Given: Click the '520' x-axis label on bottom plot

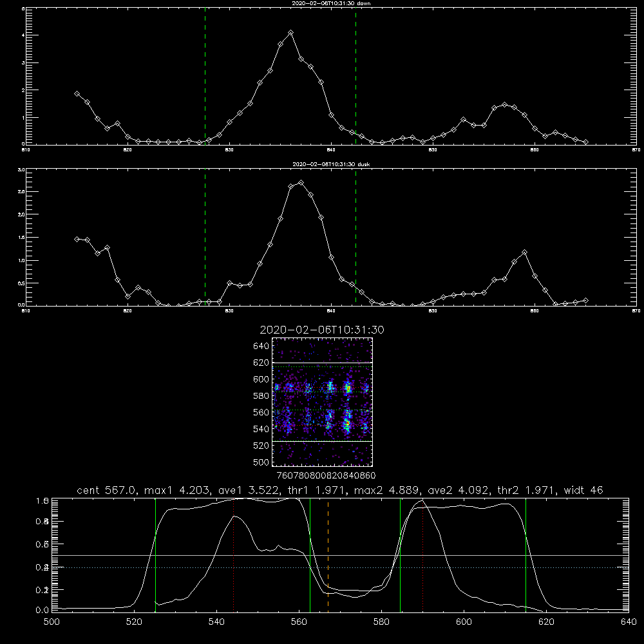Looking at the screenshot, I should point(134,622).
